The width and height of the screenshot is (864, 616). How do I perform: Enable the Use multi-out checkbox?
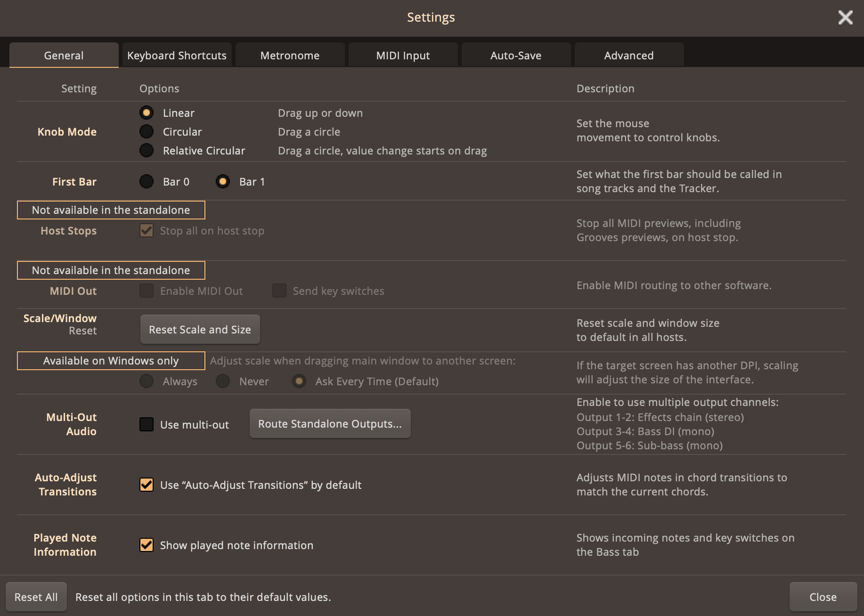coord(147,424)
